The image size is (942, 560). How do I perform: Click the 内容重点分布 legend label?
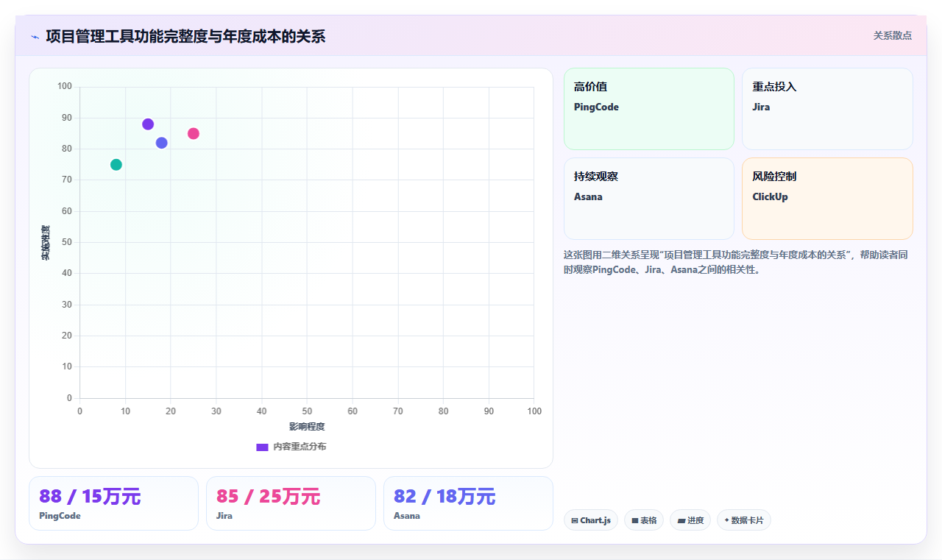click(300, 447)
